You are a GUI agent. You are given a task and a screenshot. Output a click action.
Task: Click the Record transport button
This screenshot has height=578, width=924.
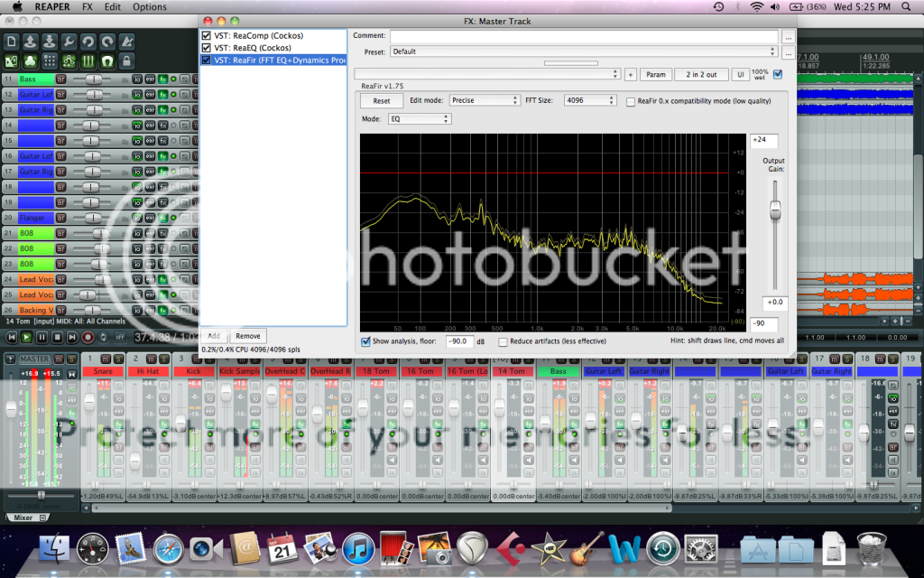[x=88, y=337]
